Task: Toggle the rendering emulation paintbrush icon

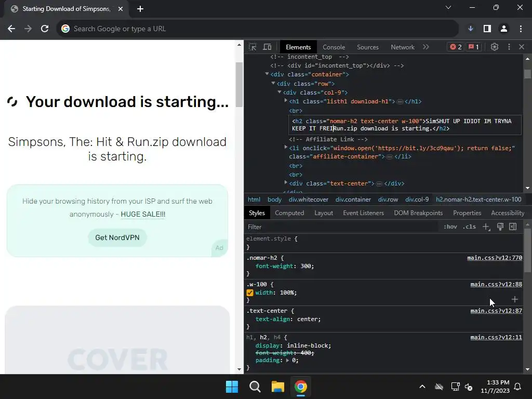Action: (500, 227)
